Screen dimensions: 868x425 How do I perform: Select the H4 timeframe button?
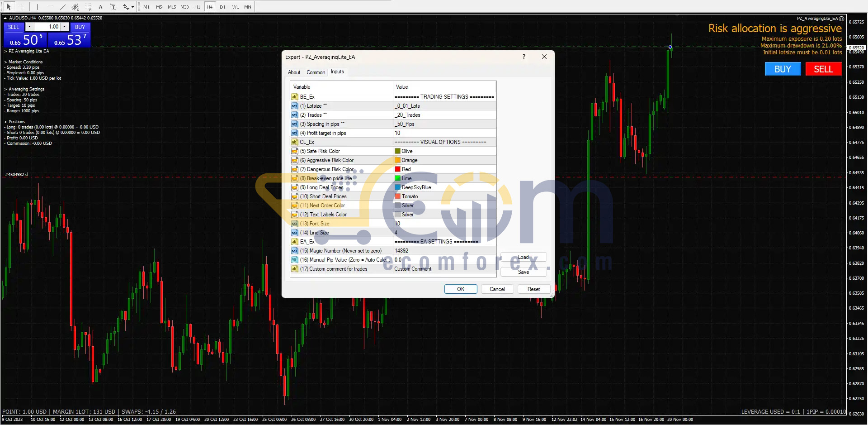pyautogui.click(x=210, y=7)
